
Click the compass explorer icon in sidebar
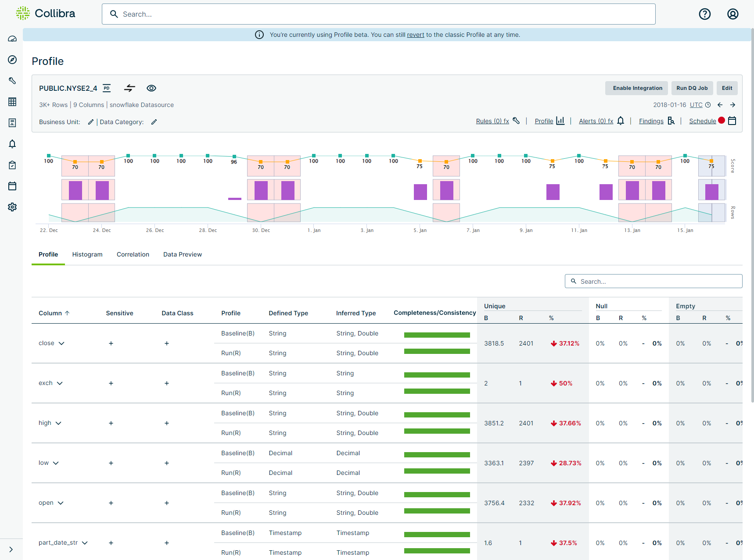point(12,60)
